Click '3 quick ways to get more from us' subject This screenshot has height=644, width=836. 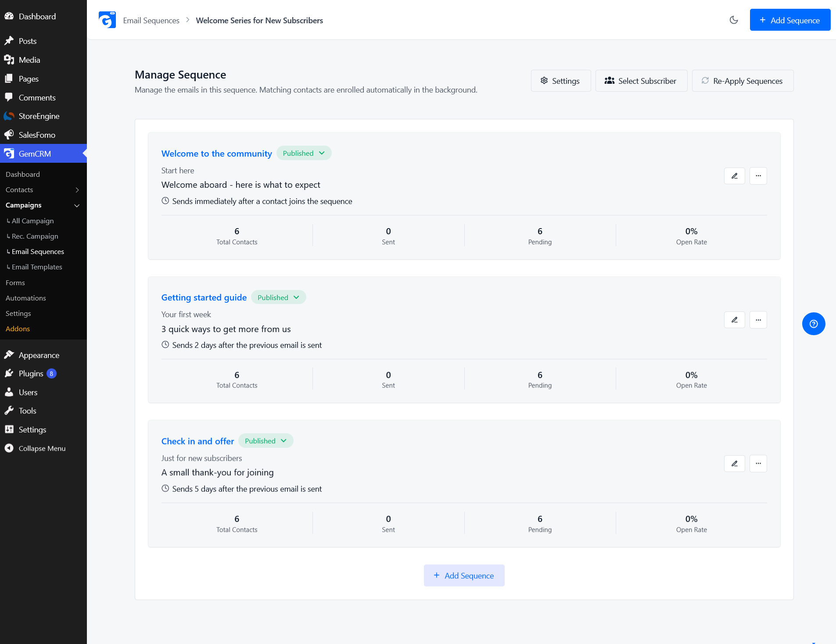(226, 329)
